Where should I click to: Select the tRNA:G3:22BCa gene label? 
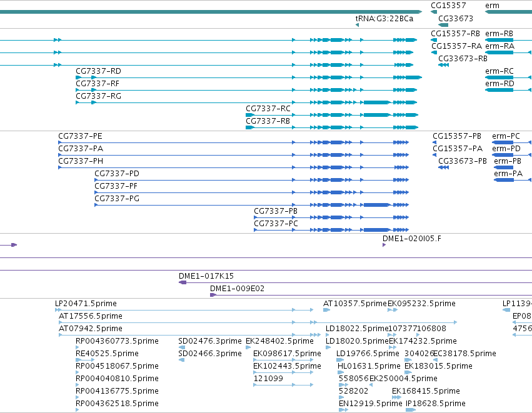[384, 19]
